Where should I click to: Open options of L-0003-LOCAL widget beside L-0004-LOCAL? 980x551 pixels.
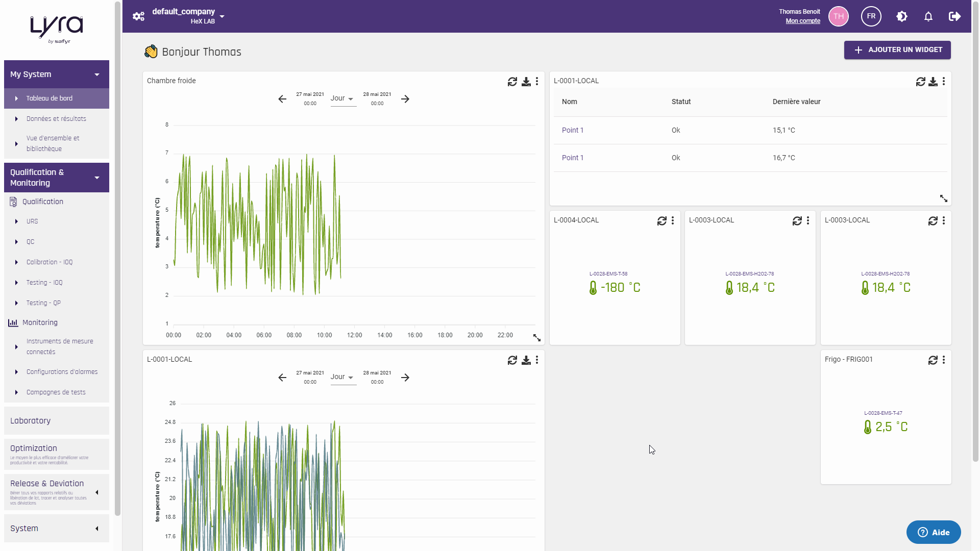tap(808, 221)
